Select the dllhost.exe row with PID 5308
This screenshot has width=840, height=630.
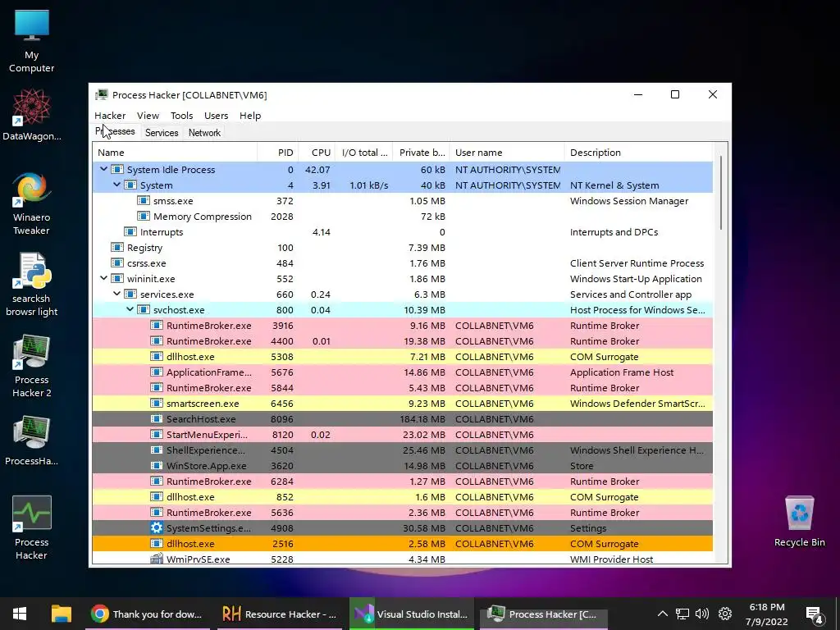(x=403, y=357)
